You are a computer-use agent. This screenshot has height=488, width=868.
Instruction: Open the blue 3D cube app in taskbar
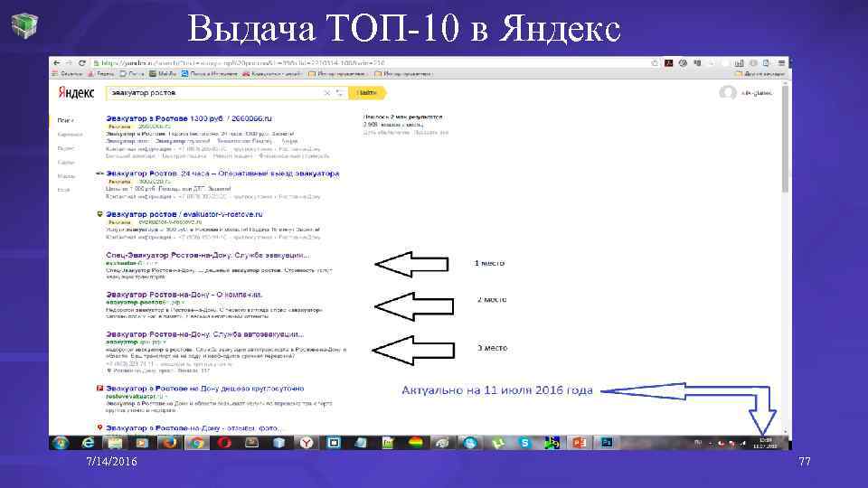point(279,443)
